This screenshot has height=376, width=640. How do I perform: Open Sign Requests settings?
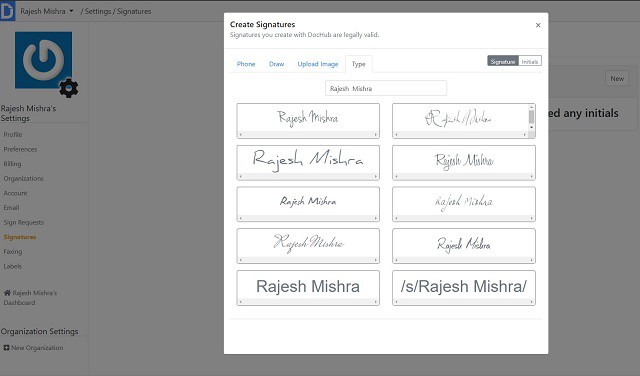point(24,222)
